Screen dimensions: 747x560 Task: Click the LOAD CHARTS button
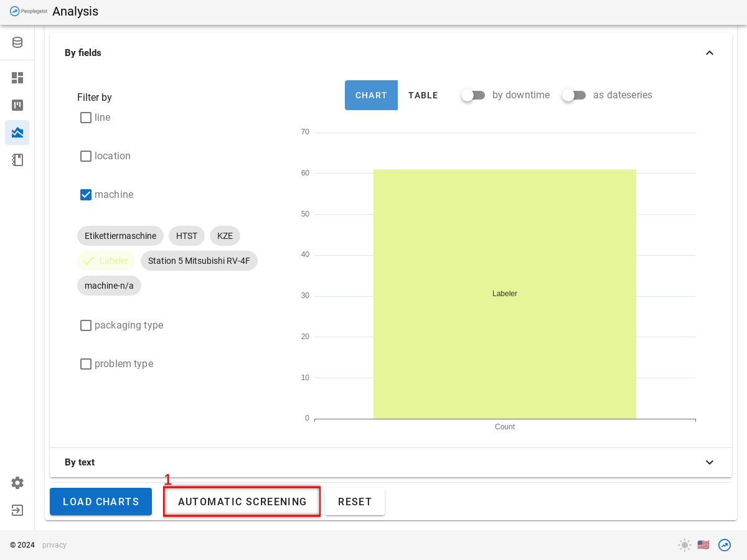(101, 502)
